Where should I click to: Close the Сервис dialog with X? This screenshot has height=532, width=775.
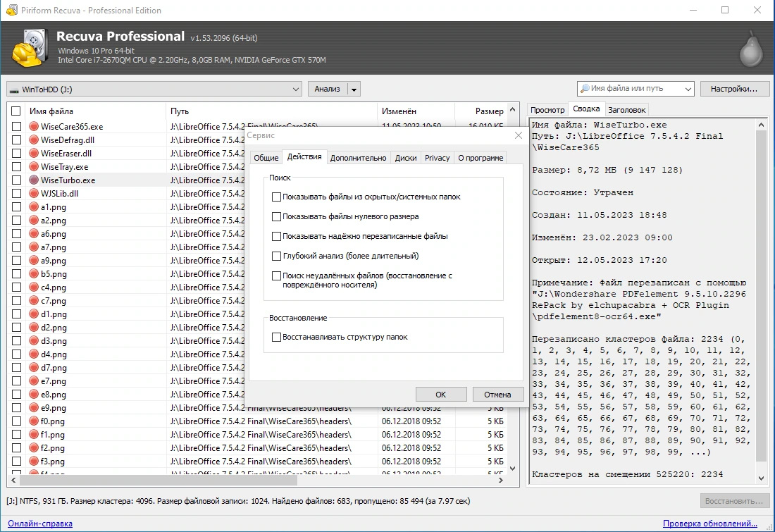coord(518,135)
